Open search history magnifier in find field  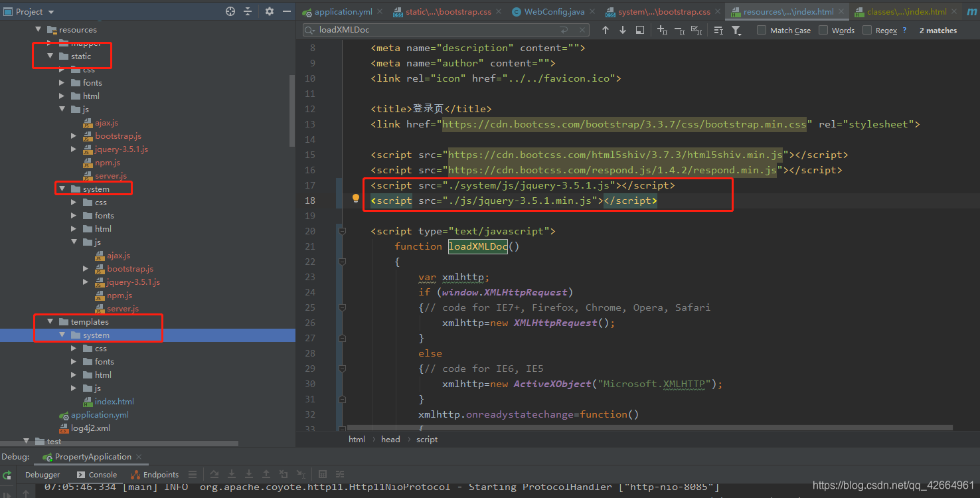[x=311, y=30]
